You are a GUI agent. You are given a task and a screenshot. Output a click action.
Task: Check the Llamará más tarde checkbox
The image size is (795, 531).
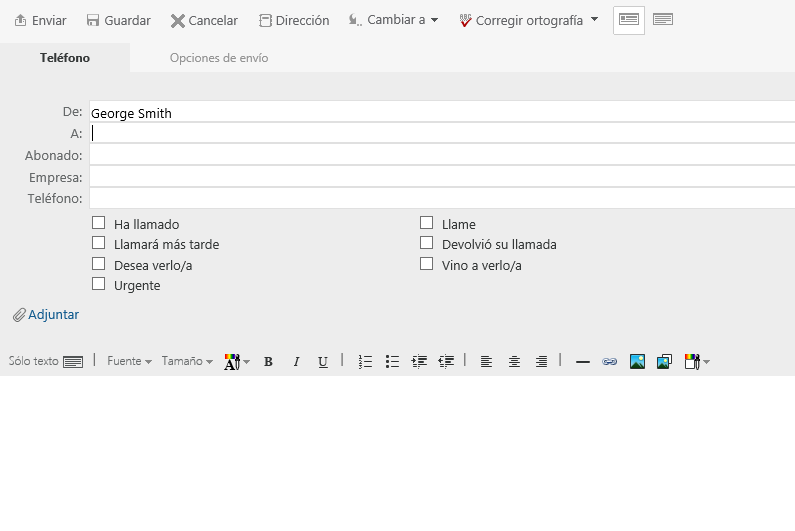click(98, 243)
